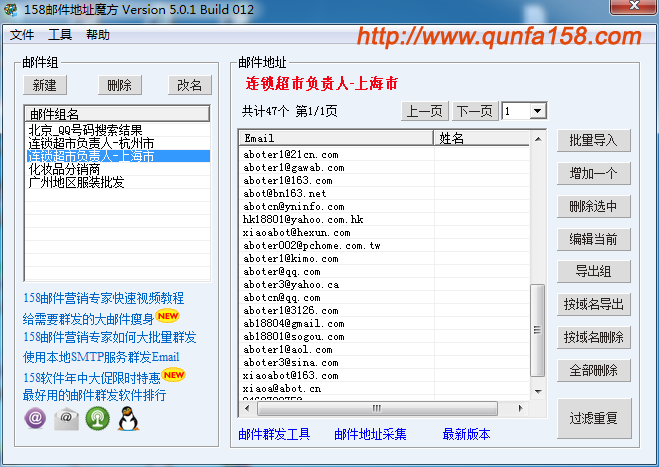Click horizontal scrollbar left arrow
Image resolution: width=659 pixels, height=467 pixels.
247,408
